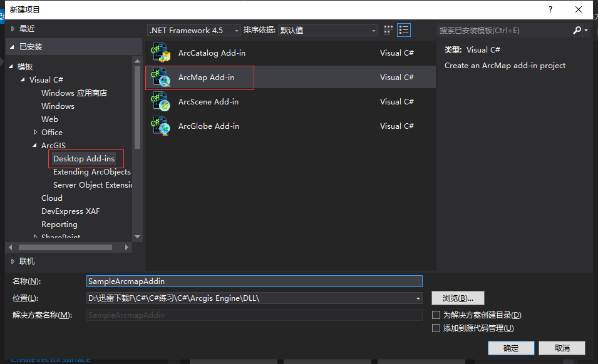Screen dimensions: 598x364
Task: Switch to small icons view
Action: pos(388,30)
